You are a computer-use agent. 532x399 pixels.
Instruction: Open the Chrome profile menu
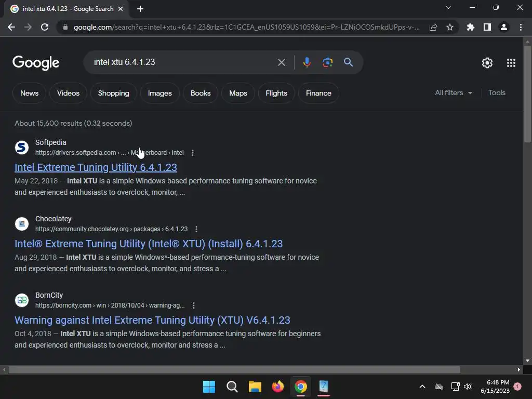pos(504,27)
